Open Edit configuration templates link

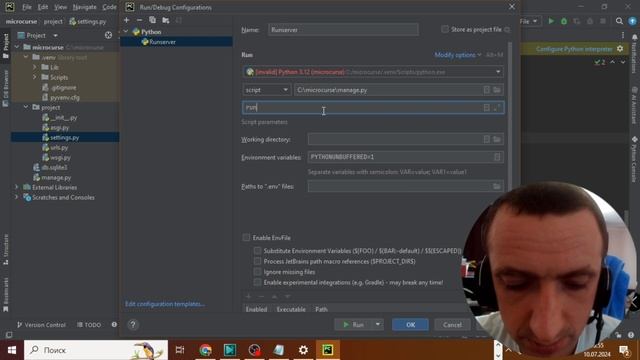coord(165,304)
